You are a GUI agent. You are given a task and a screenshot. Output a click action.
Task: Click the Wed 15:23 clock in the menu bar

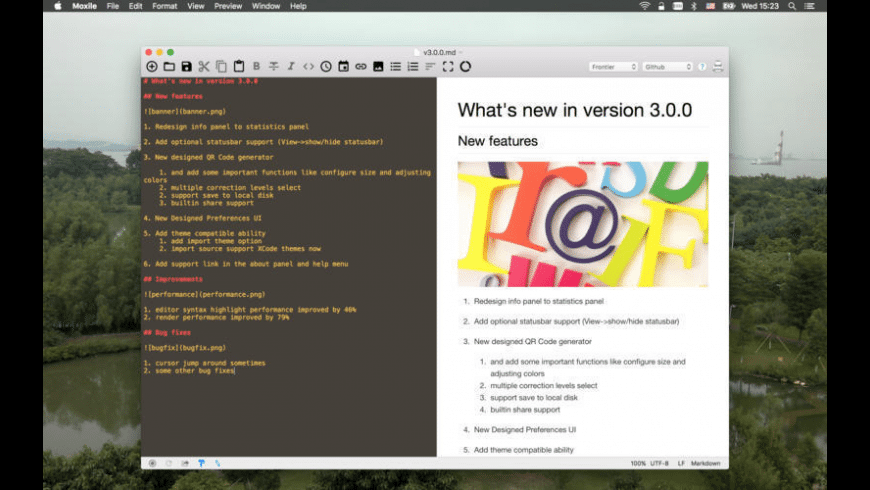pyautogui.click(x=760, y=6)
